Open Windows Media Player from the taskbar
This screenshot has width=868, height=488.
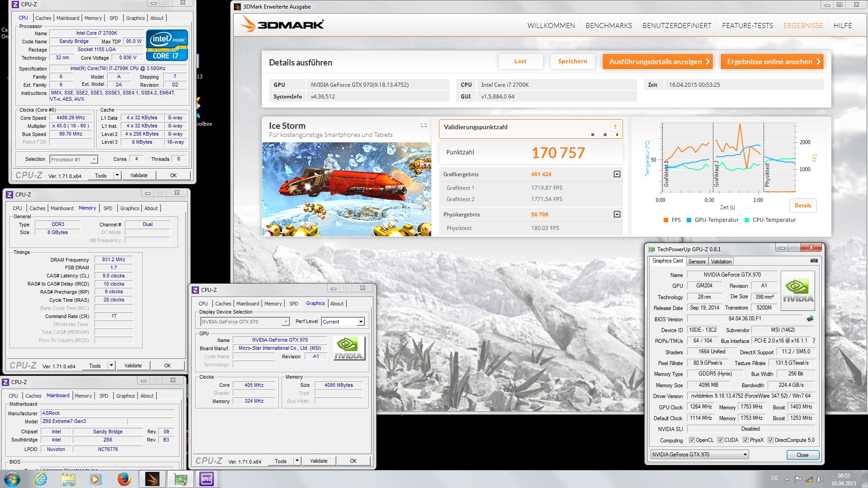tap(96, 479)
